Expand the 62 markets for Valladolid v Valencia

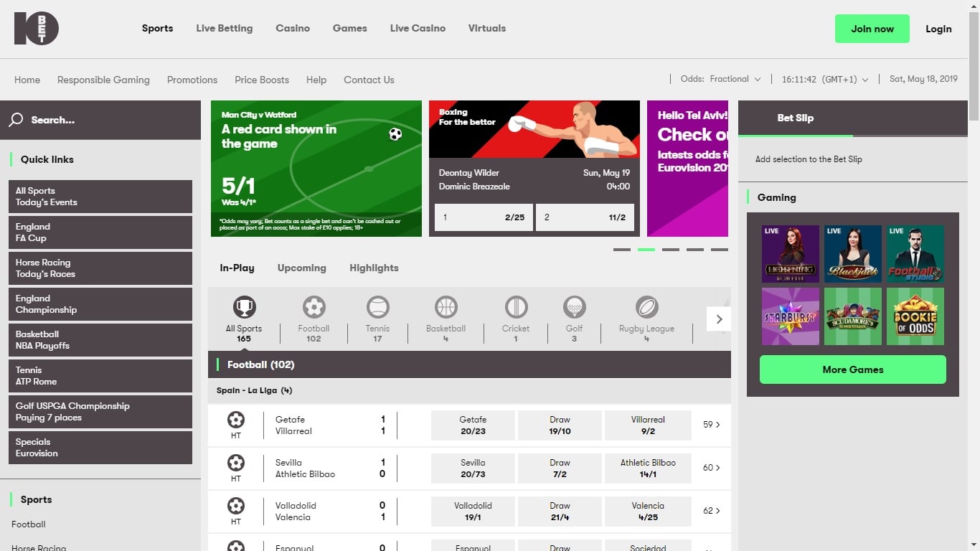[712, 511]
